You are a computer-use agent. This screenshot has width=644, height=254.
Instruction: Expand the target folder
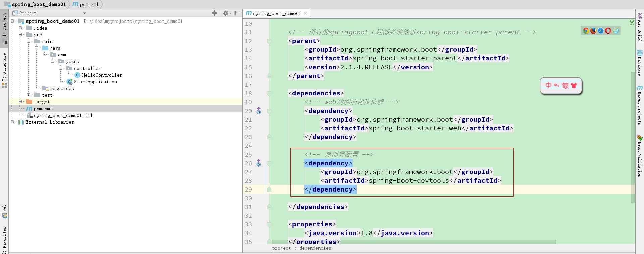click(x=20, y=102)
